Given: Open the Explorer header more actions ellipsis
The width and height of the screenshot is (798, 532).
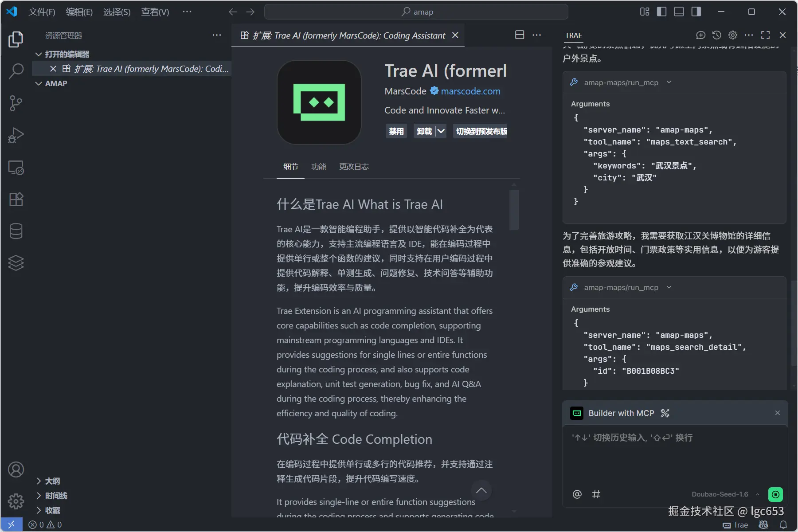Looking at the screenshot, I should 217,35.
